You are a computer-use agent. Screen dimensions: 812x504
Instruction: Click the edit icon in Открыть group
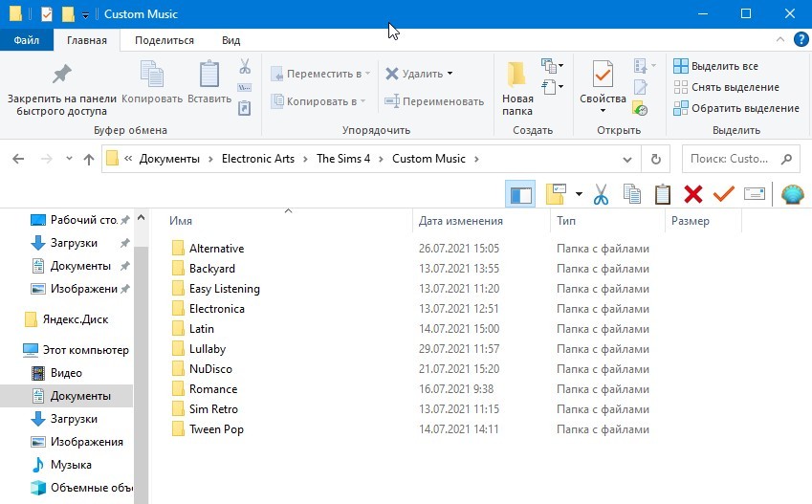(640, 87)
